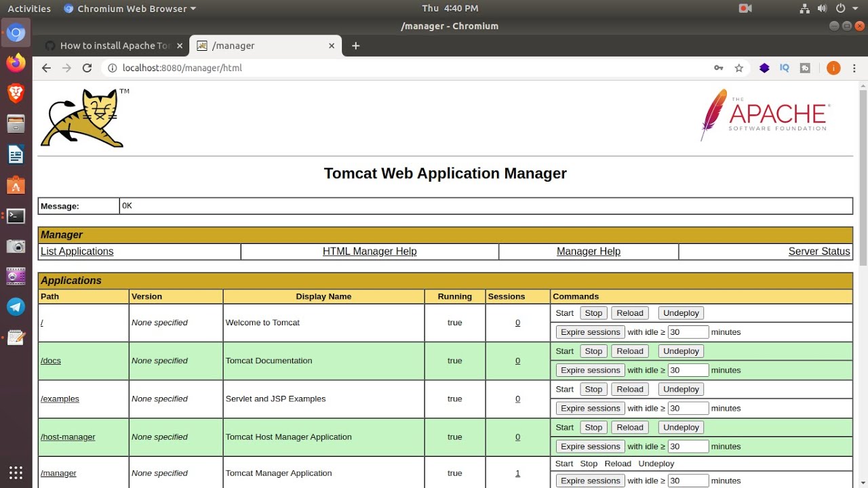Open the volume indicator in top bar

[x=822, y=8]
